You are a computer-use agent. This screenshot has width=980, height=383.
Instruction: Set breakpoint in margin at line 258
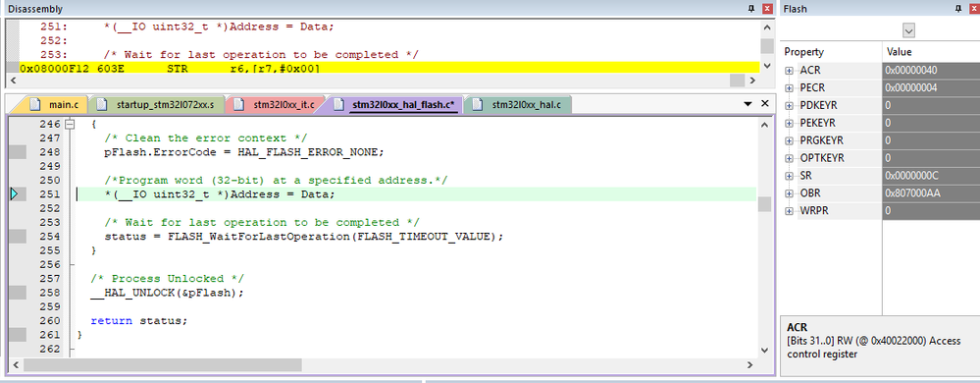click(17, 293)
